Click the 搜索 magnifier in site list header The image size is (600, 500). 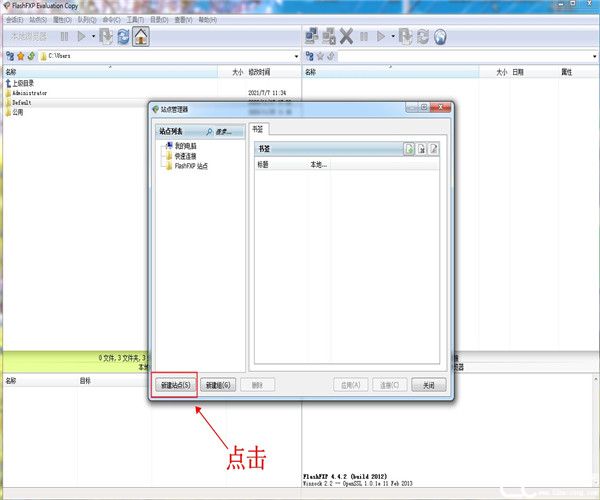pos(212,131)
